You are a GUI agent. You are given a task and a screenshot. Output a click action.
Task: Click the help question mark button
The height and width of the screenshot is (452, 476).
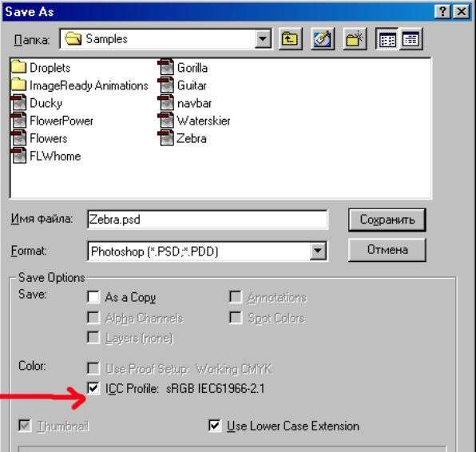[442, 11]
